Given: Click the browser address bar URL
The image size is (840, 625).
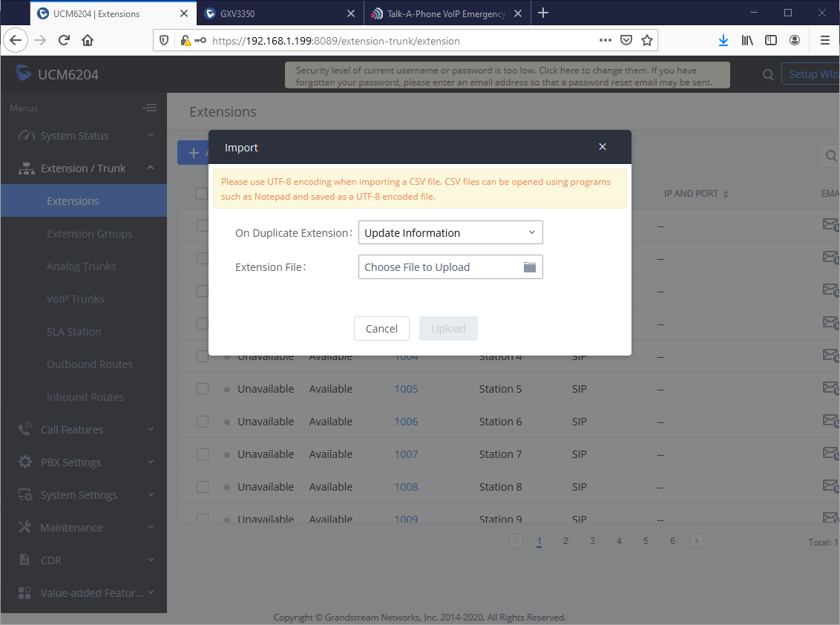Looking at the screenshot, I should [336, 41].
